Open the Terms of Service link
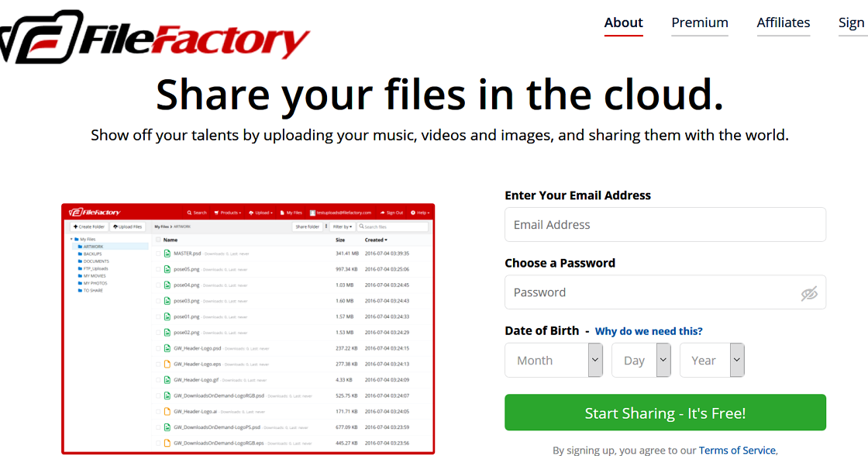 pyautogui.click(x=736, y=450)
